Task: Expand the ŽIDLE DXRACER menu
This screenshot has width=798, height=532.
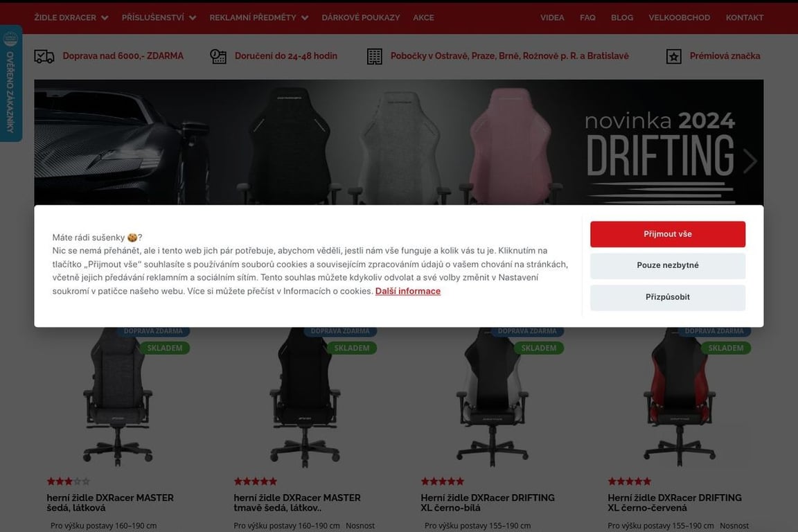Action: tap(71, 17)
